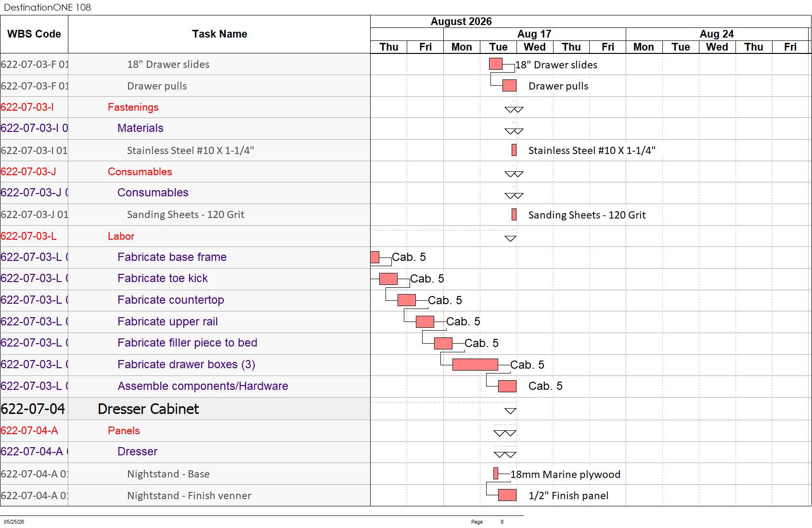Select the 18mm Marine plywood bar
Viewport: 812px width, 528px height.
pyautogui.click(x=496, y=474)
